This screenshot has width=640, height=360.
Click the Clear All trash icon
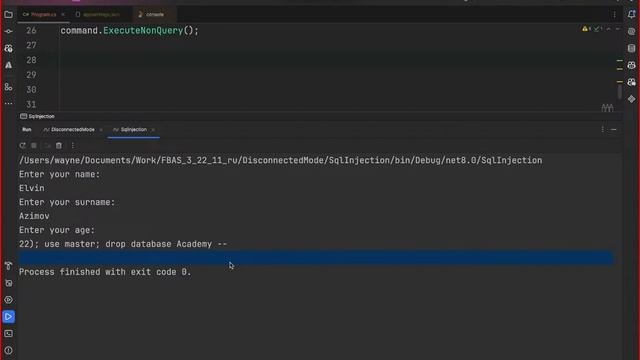pos(59,146)
